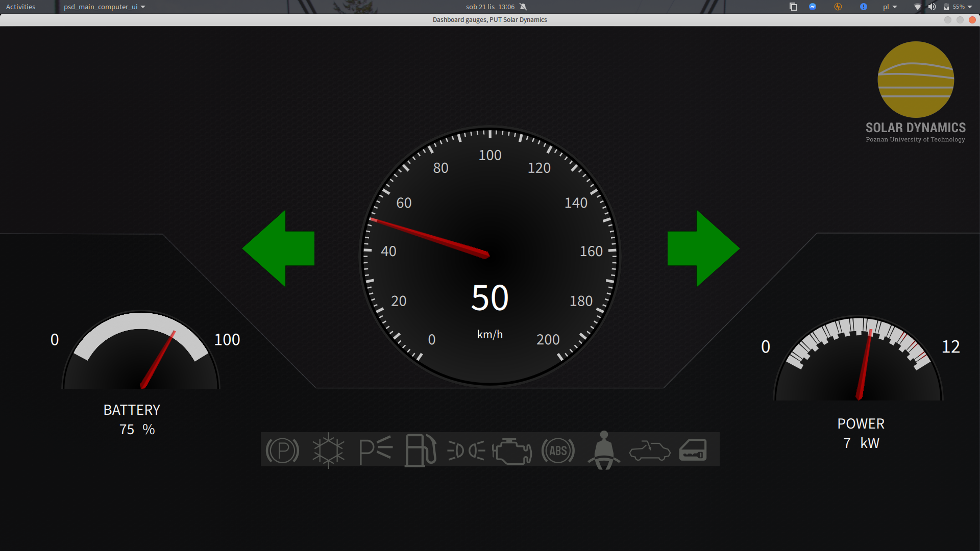The width and height of the screenshot is (980, 551).
Task: Click the open trunk indicator icon
Action: click(649, 451)
